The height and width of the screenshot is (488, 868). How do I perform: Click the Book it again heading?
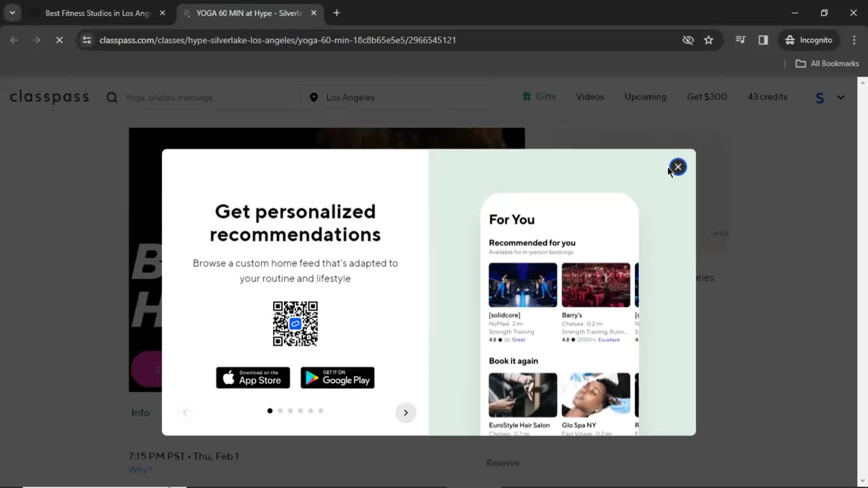click(513, 361)
